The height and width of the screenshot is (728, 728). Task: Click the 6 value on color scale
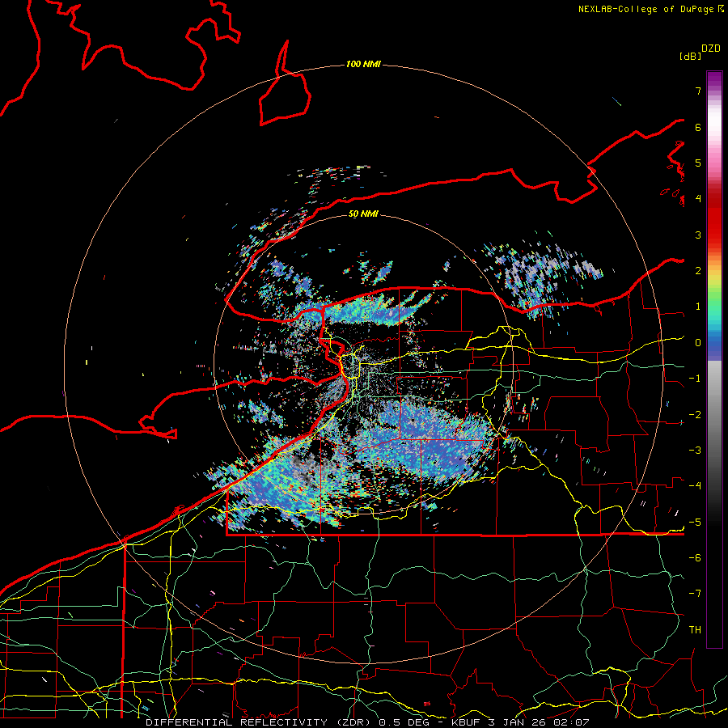pyautogui.click(x=698, y=127)
